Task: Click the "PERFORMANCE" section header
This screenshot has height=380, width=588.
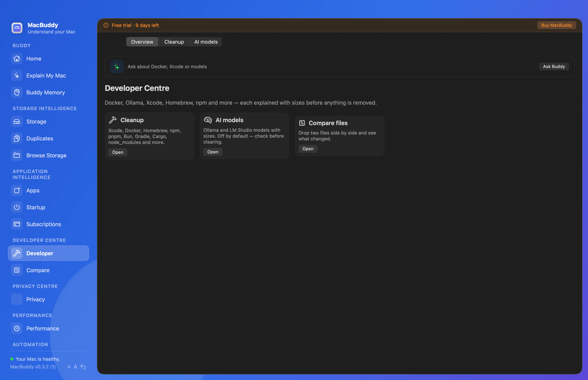Action: (32, 315)
